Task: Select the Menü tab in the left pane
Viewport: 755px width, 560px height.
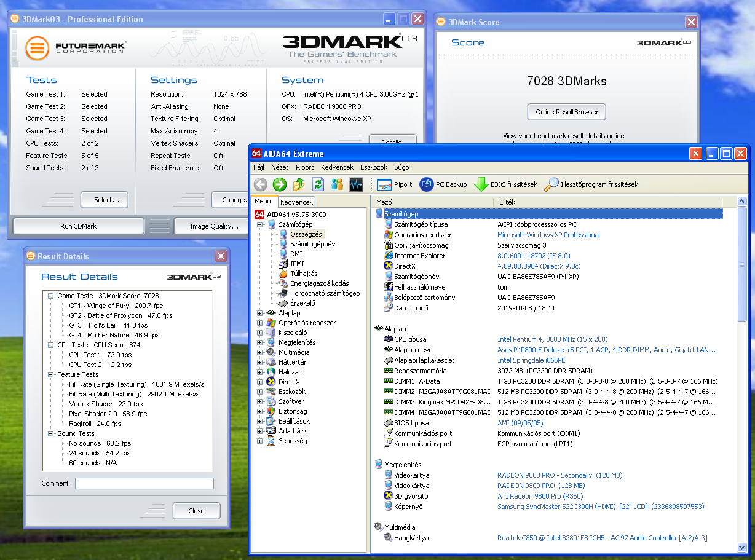Action: [x=263, y=201]
